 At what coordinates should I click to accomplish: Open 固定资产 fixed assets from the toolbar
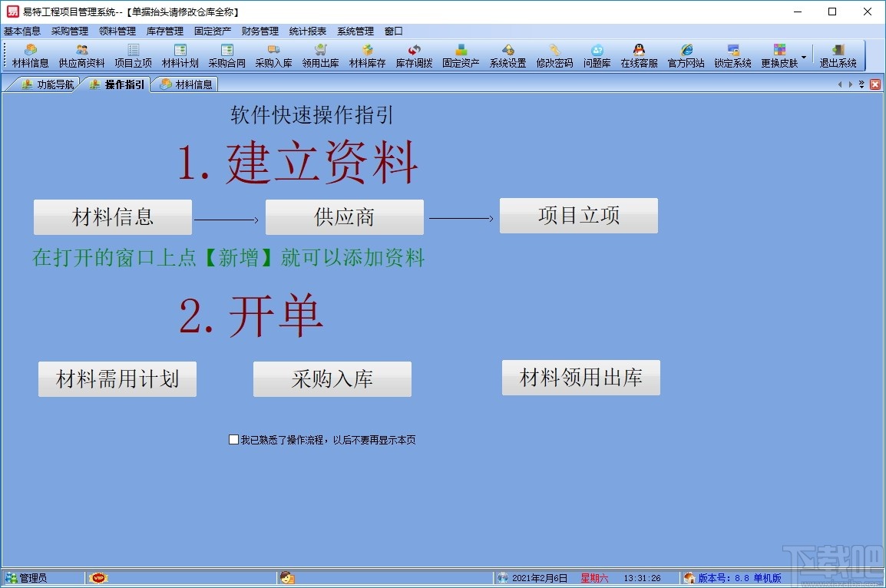pos(461,55)
